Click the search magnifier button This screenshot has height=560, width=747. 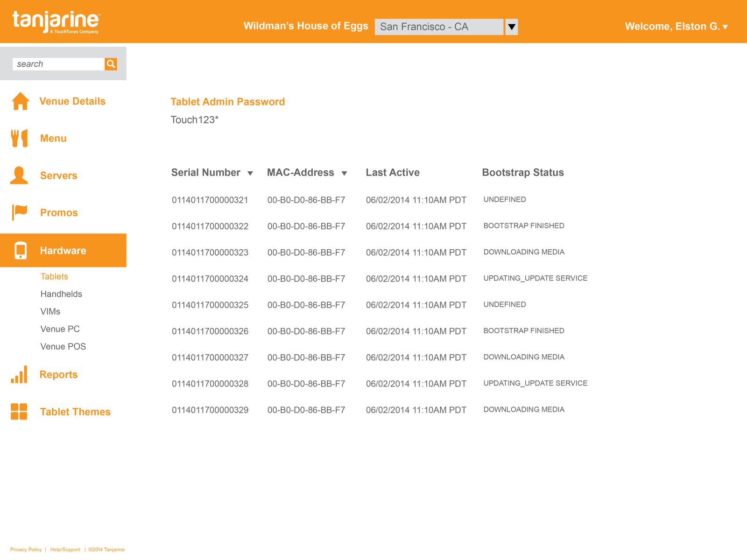[x=111, y=64]
